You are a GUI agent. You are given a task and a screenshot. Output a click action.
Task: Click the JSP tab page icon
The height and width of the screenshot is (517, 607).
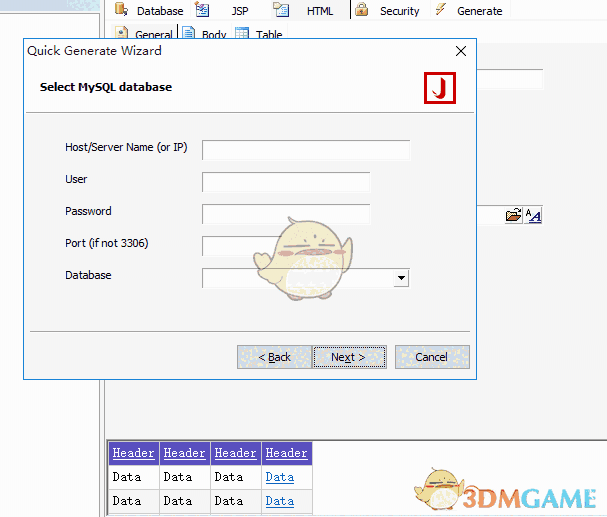pos(202,9)
